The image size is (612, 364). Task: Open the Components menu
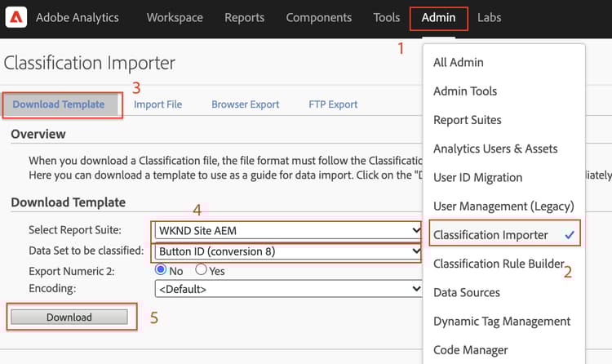pyautogui.click(x=318, y=17)
